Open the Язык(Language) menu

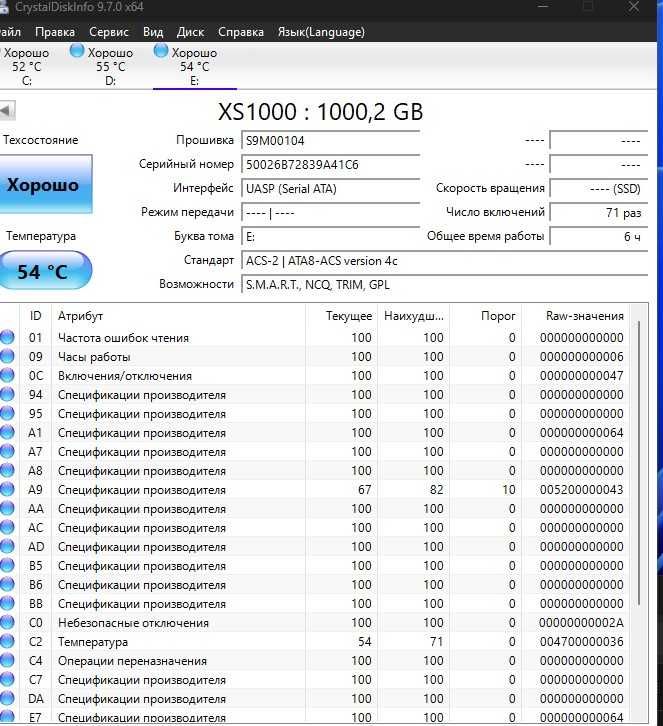point(321,32)
